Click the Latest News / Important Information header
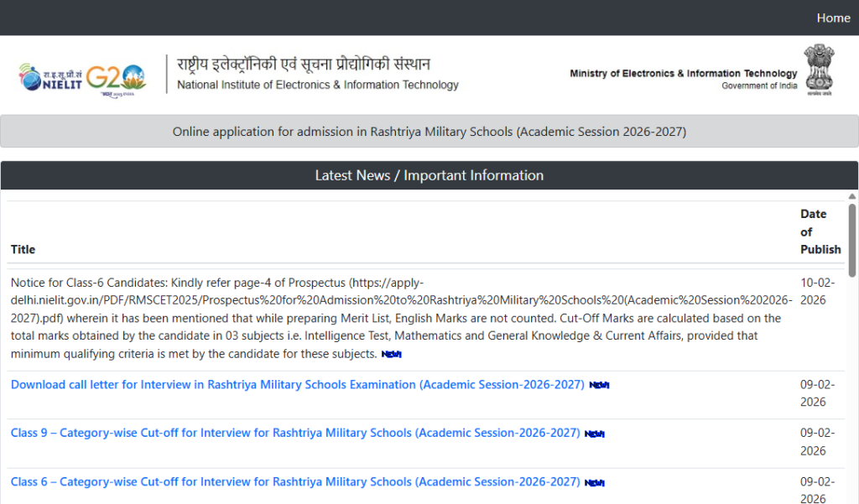Viewport: 859px width, 504px height. [429, 175]
